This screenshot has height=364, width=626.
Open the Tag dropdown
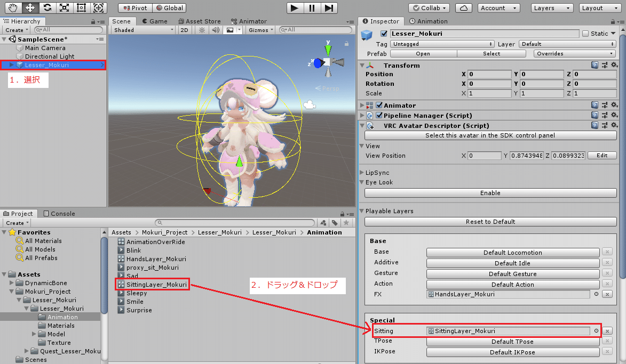click(x=442, y=44)
